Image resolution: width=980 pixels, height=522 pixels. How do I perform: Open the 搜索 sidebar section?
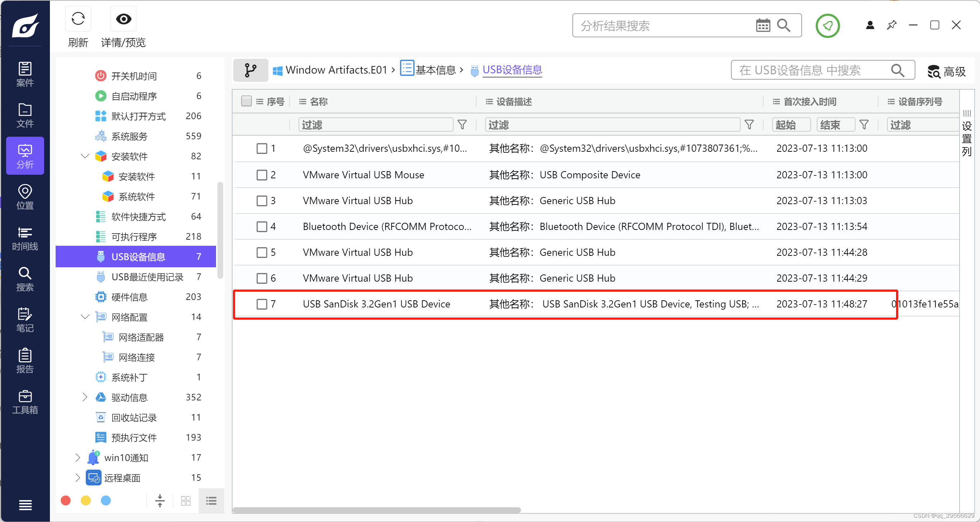(x=25, y=279)
